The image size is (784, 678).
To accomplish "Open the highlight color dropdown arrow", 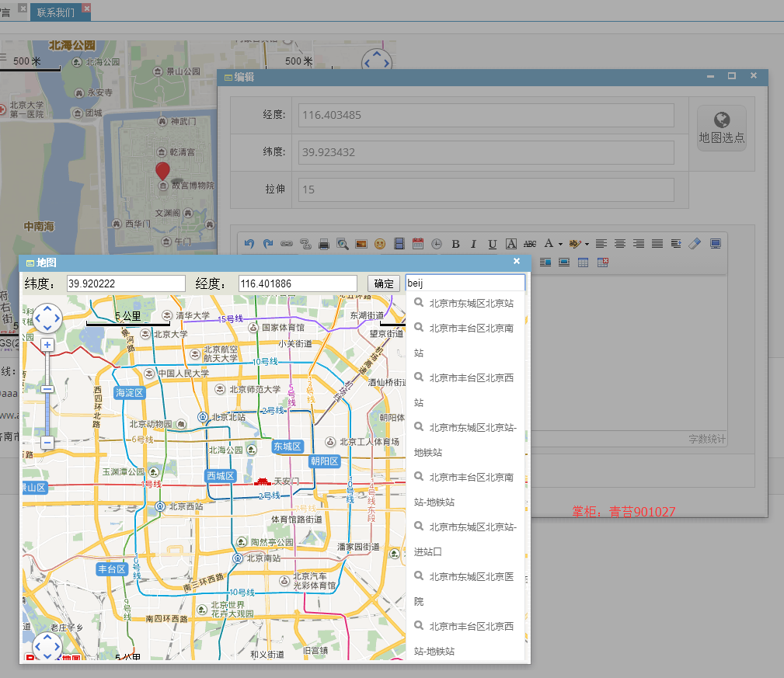I will pos(587,245).
